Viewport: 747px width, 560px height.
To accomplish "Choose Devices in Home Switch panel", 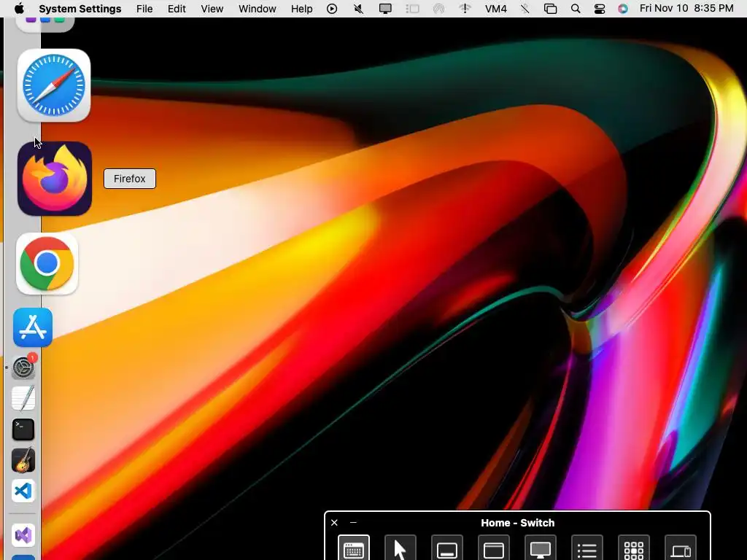I will coord(681,548).
